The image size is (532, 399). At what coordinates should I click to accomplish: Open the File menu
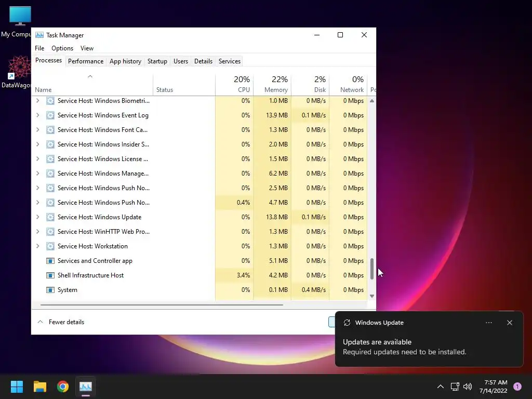tap(39, 48)
